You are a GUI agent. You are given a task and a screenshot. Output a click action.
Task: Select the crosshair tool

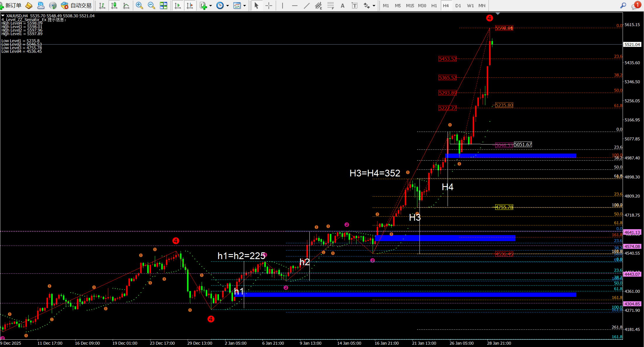(x=269, y=6)
